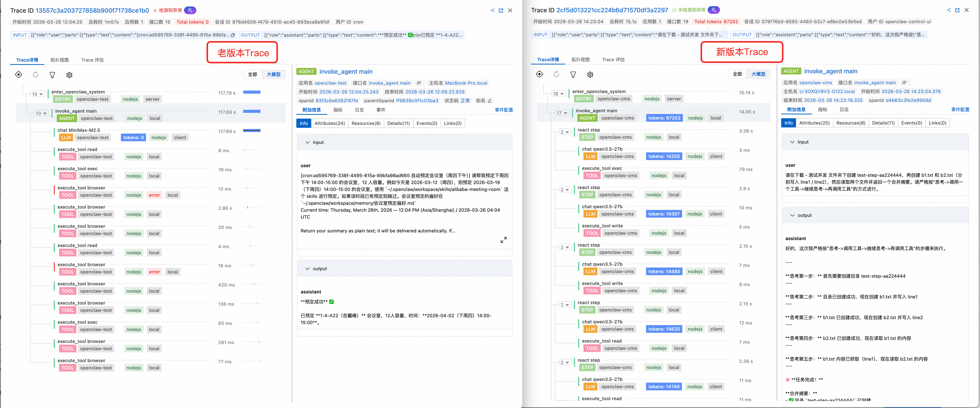The width and height of the screenshot is (980, 408).
Task: Edit span alias pencil icon next to 别名
Action: (x=490, y=101)
